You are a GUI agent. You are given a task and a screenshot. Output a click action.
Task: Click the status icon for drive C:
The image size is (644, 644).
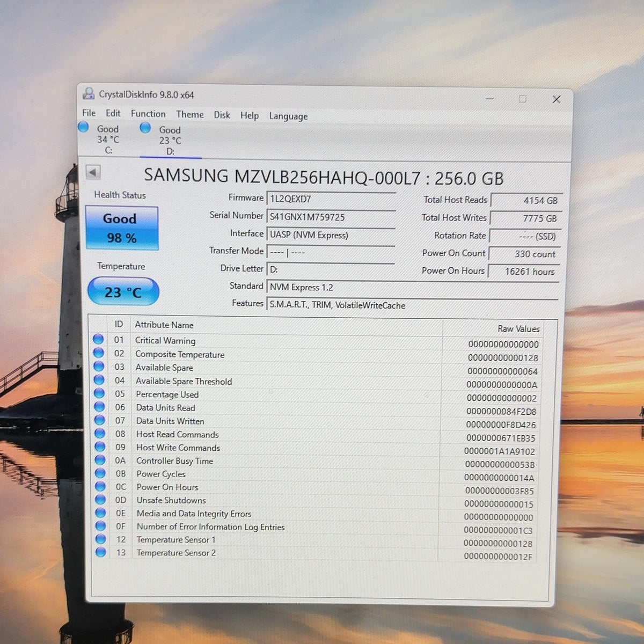(83, 127)
